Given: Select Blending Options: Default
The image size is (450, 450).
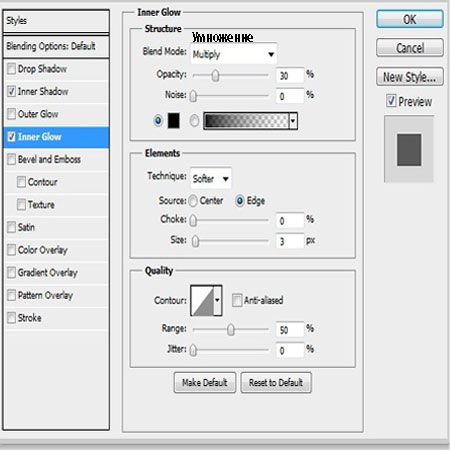Looking at the screenshot, I should tap(56, 46).
